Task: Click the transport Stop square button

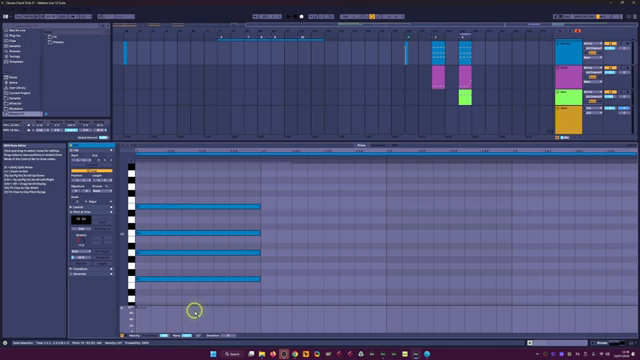Action: (x=295, y=17)
